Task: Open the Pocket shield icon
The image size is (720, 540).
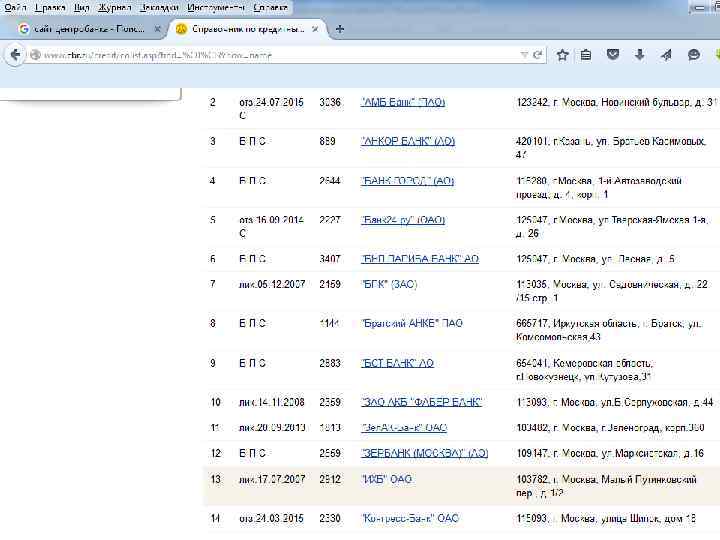Action: 613,55
